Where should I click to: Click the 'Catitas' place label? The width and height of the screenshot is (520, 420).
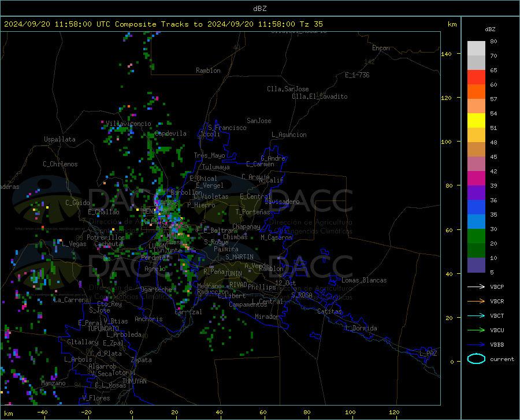coord(329,311)
